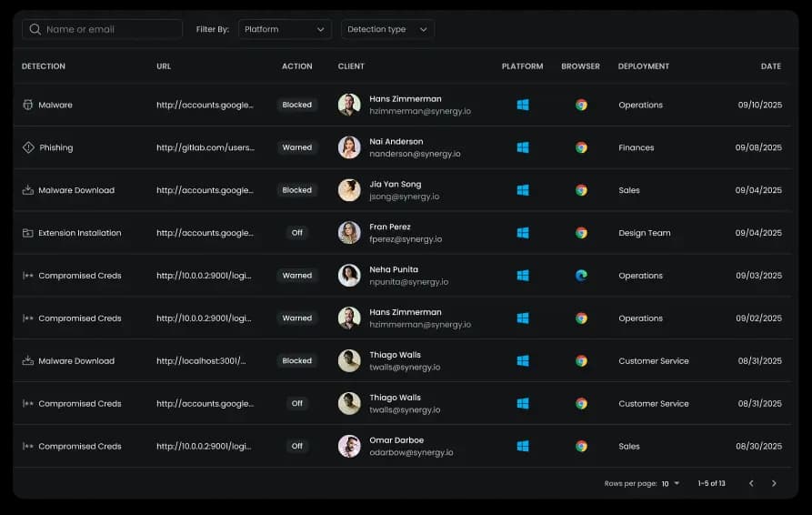The image size is (812, 515).
Task: Click the Off status badge for Fran Perez
Action: (x=296, y=233)
